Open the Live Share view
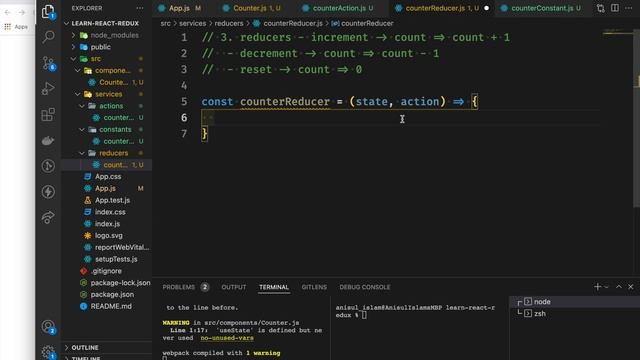The height and width of the screenshot is (360, 640). click(48, 217)
